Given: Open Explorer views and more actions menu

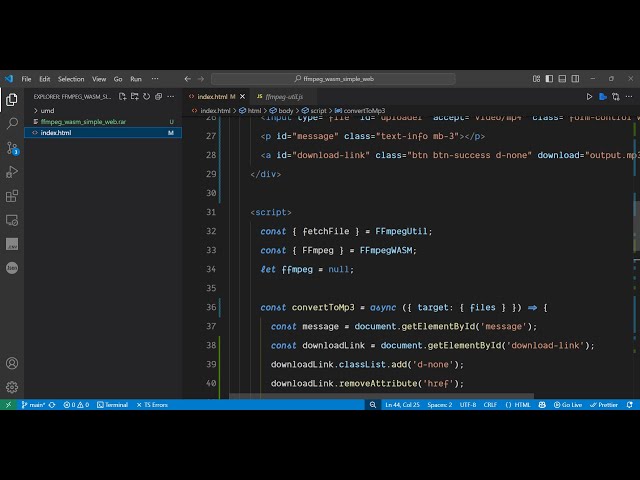Looking at the screenshot, I should point(171,97).
